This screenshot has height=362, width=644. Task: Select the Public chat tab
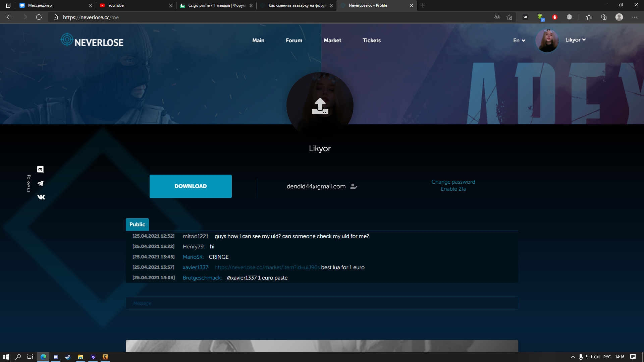(137, 225)
